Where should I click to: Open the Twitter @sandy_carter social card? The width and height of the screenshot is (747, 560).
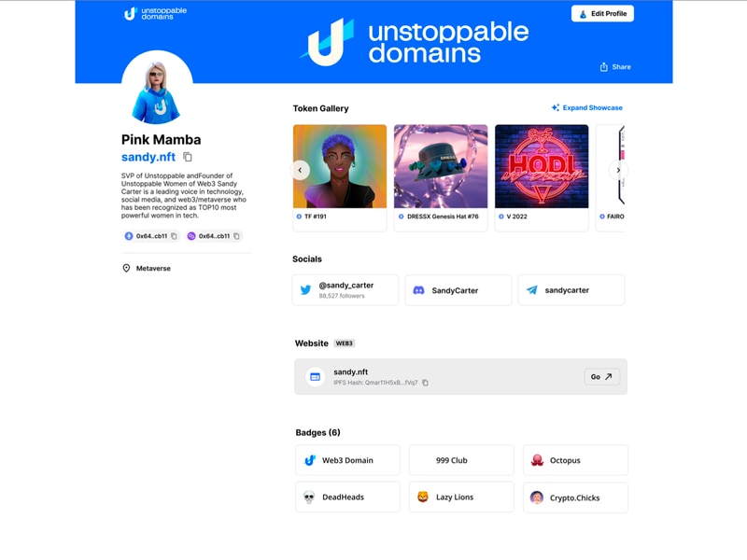tap(345, 290)
